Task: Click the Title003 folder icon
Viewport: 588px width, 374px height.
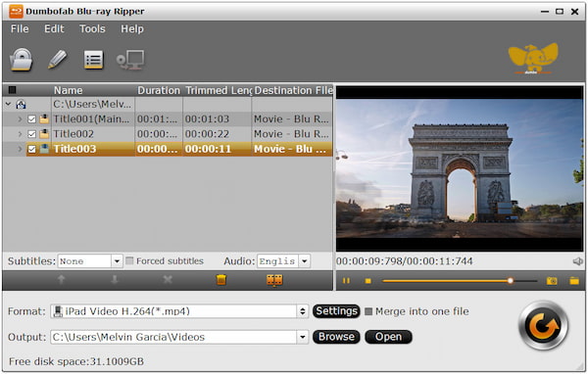Action: (44, 149)
